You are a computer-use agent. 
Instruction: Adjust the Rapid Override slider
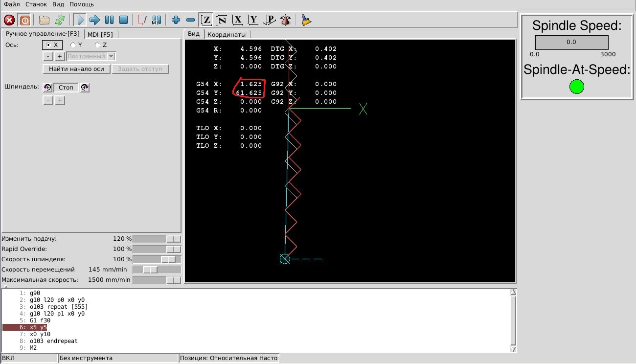pyautogui.click(x=157, y=249)
